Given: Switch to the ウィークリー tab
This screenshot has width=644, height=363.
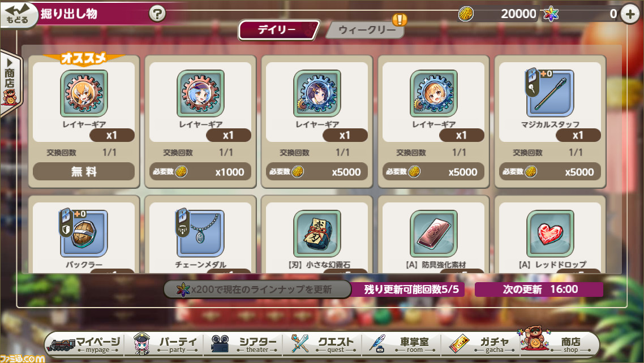Looking at the screenshot, I should pos(365,29).
